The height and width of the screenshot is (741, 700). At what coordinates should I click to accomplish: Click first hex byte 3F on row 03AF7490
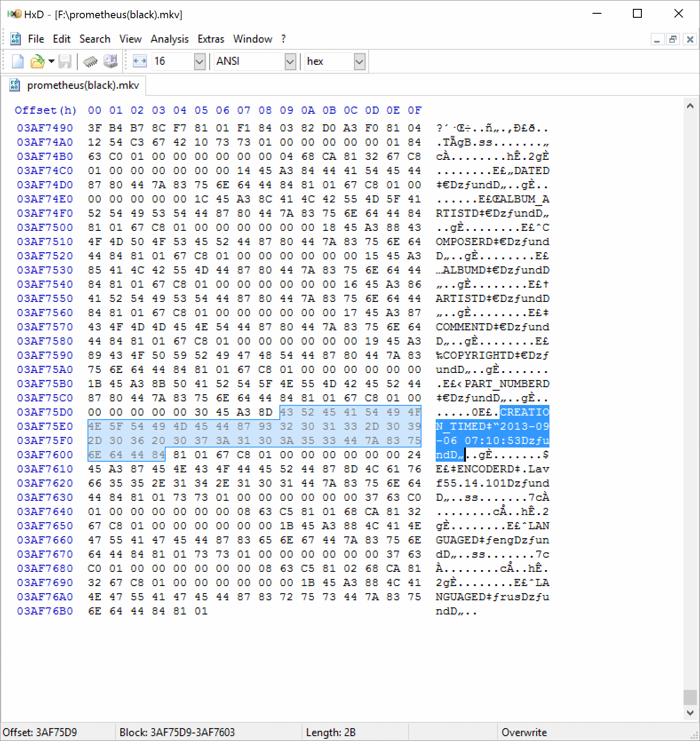pos(95,128)
